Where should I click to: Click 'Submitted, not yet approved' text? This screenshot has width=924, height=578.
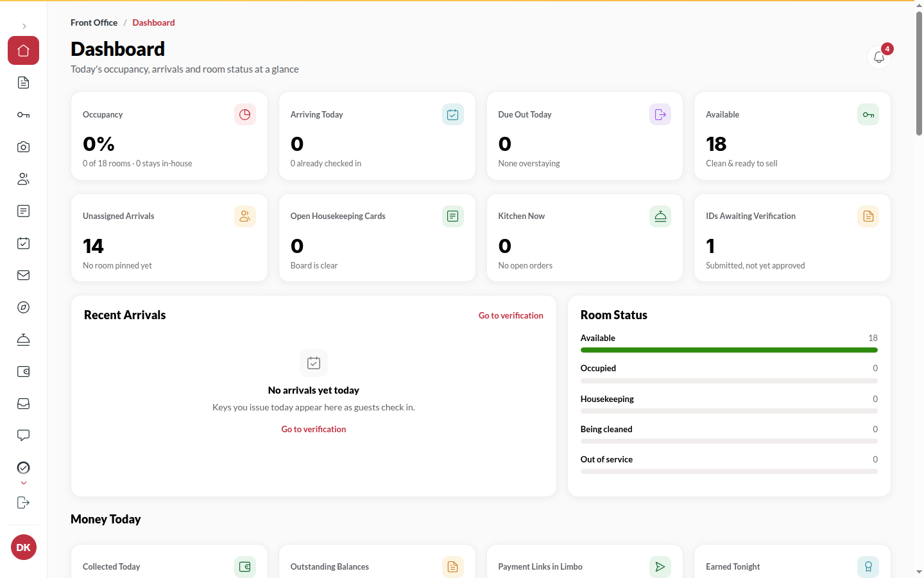pyautogui.click(x=755, y=265)
